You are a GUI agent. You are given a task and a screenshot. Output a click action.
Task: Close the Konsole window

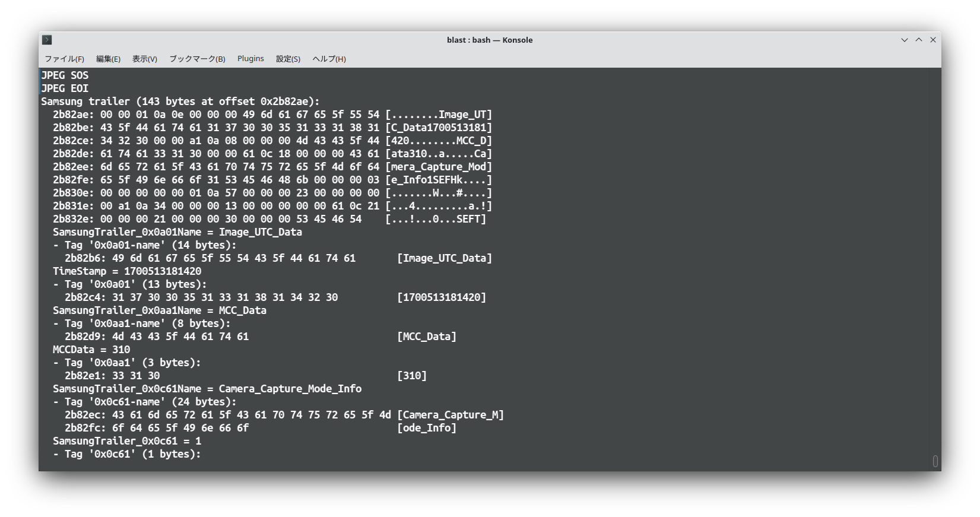point(933,40)
